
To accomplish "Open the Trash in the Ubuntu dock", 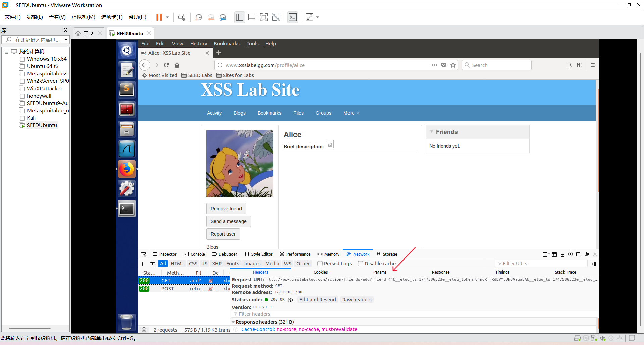I will [127, 322].
